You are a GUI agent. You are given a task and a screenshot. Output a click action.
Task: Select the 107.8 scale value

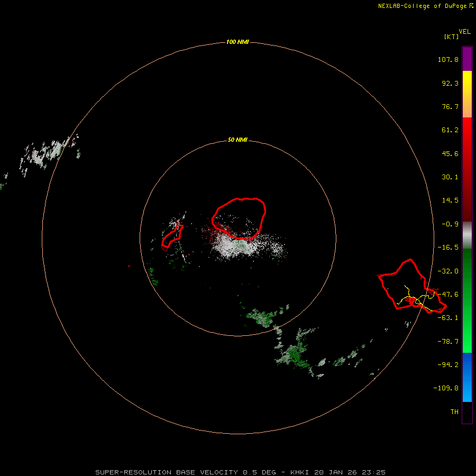pos(448,59)
